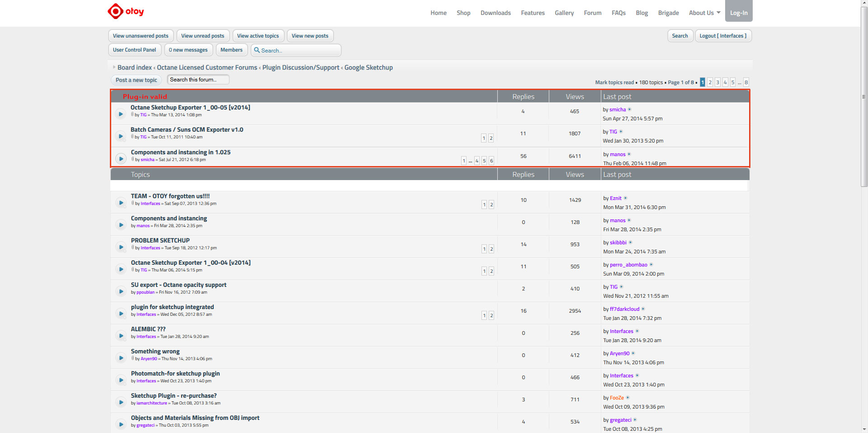Viewport: 868px width, 433px height.
Task: Open author link iamarchitecture
Action: tap(152, 403)
